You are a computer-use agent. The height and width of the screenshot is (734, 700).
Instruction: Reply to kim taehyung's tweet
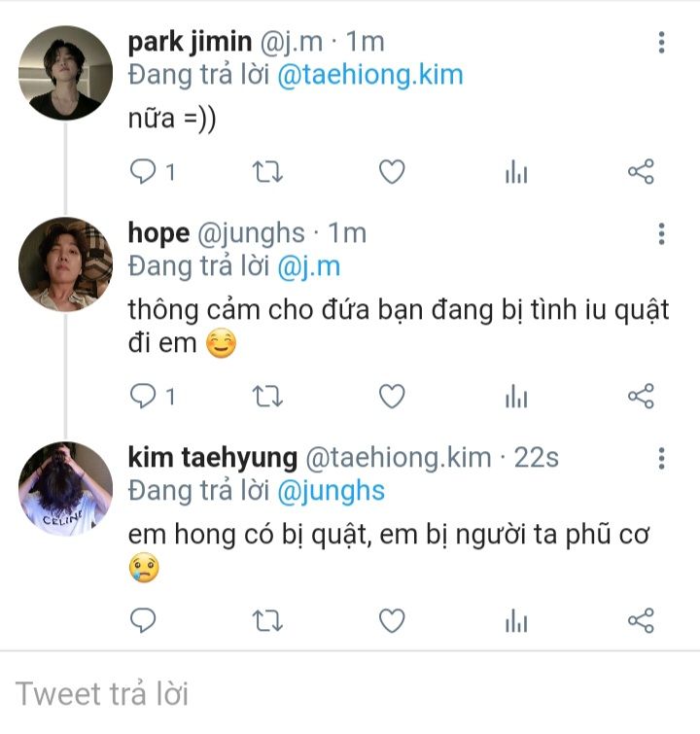coord(144,620)
